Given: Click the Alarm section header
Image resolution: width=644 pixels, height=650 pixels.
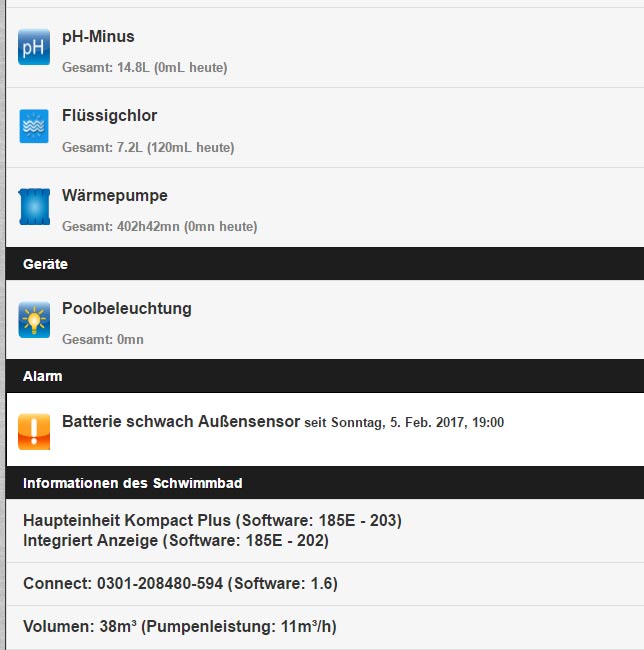Looking at the screenshot, I should (325, 376).
